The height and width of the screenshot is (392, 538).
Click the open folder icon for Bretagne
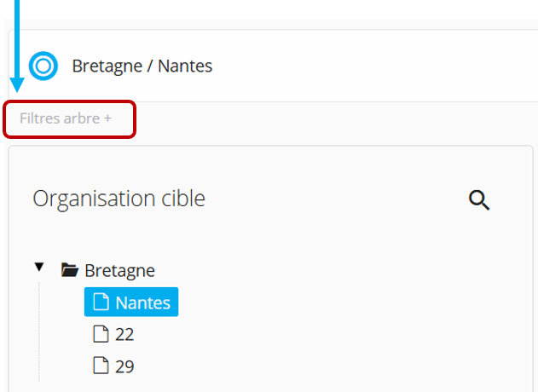[70, 271]
